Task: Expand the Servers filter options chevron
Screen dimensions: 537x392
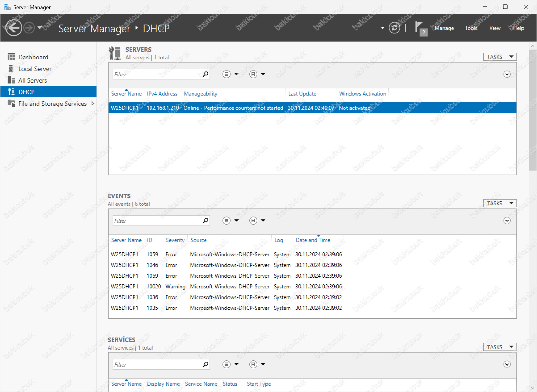Action: tap(507, 74)
